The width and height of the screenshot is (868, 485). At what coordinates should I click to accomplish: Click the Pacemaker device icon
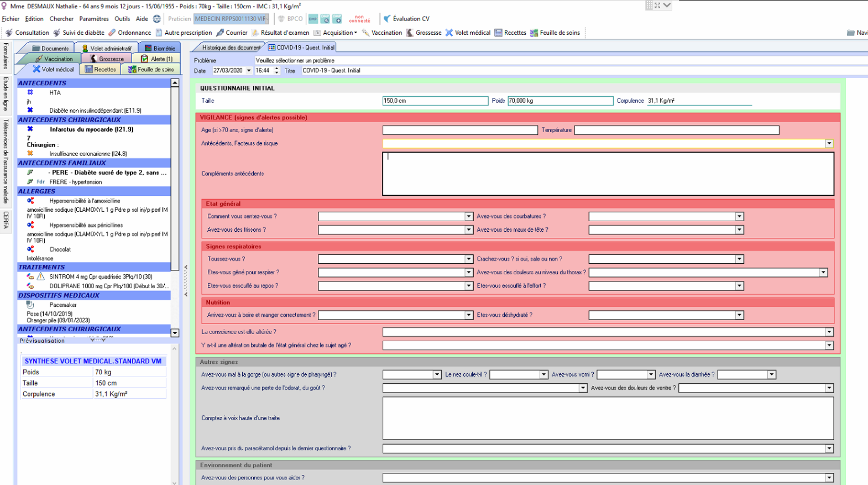pos(30,305)
